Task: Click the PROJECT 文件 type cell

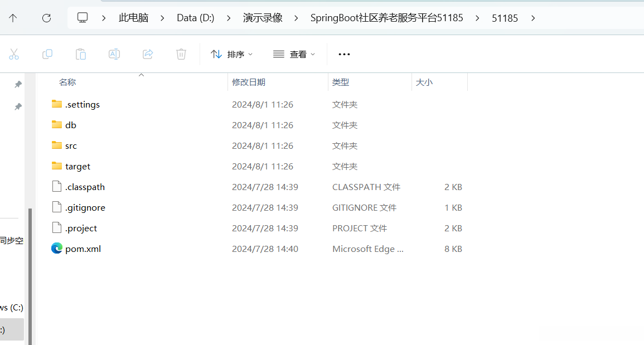Action: pos(360,228)
